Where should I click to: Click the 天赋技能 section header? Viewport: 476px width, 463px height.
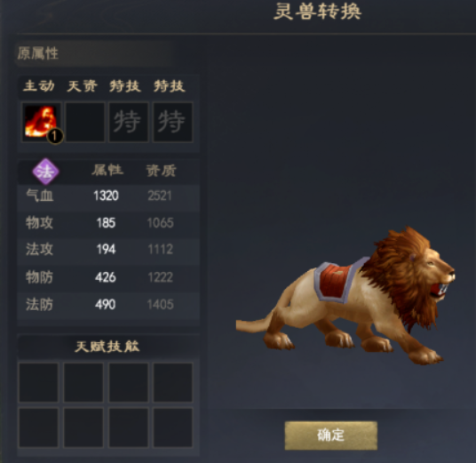click(107, 347)
